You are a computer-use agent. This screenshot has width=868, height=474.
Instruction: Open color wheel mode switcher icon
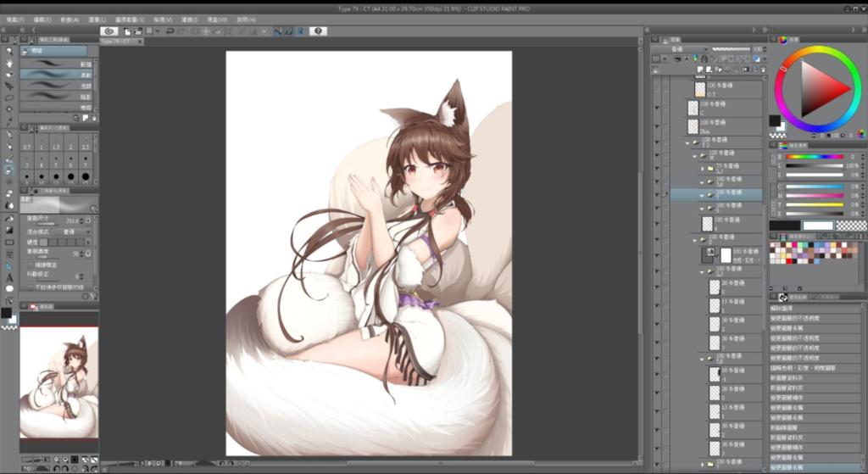861,135
